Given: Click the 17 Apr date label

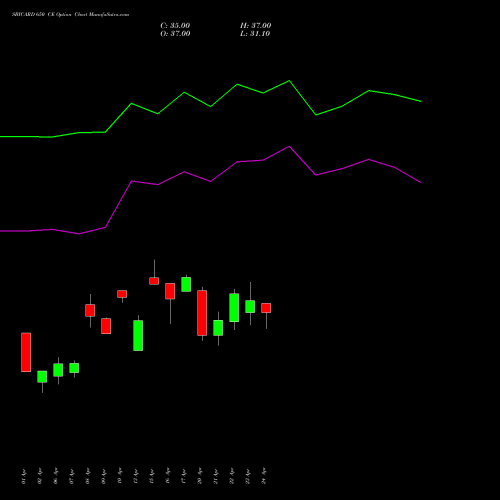Looking at the screenshot, I should pos(184,476).
